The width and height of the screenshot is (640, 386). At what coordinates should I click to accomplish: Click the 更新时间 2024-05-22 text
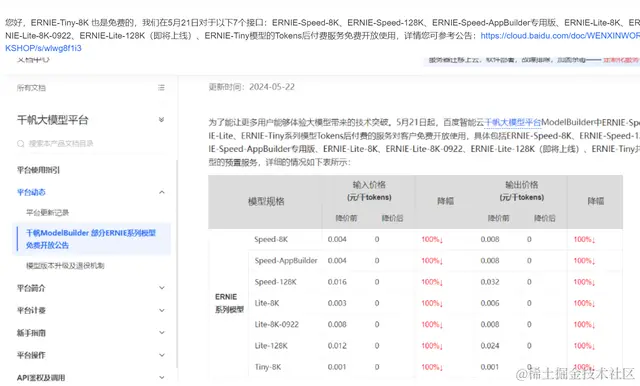[x=251, y=87]
